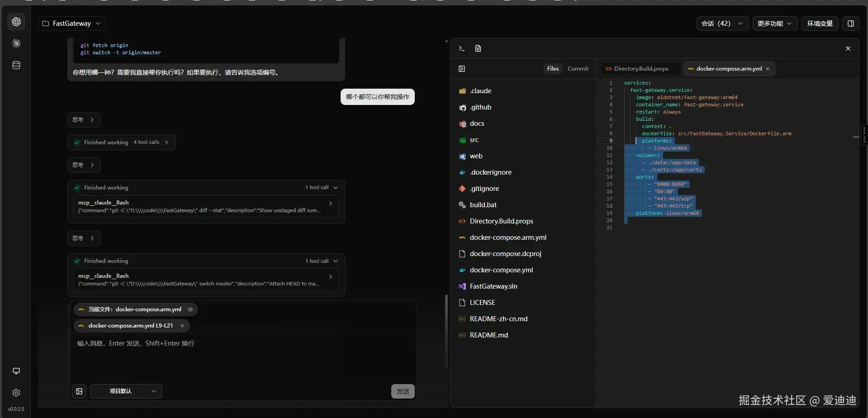Expand the second 思考 block
868x418 pixels.
tap(84, 165)
